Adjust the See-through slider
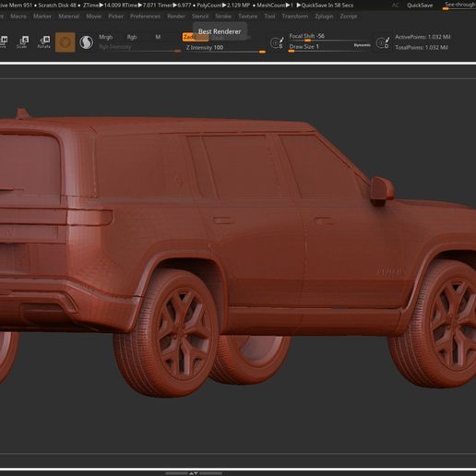The height and width of the screenshot is (476, 476). [459, 6]
